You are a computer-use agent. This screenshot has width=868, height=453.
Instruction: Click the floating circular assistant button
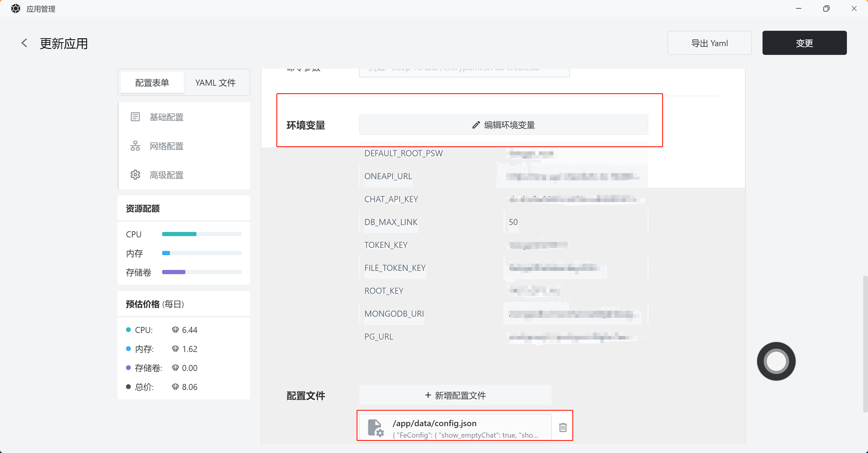point(776,361)
